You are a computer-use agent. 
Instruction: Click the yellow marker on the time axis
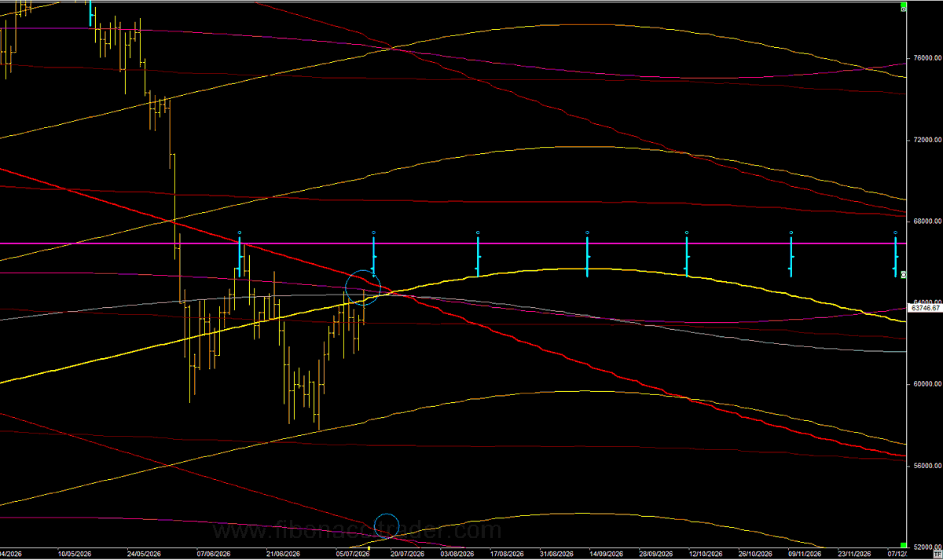point(370,548)
